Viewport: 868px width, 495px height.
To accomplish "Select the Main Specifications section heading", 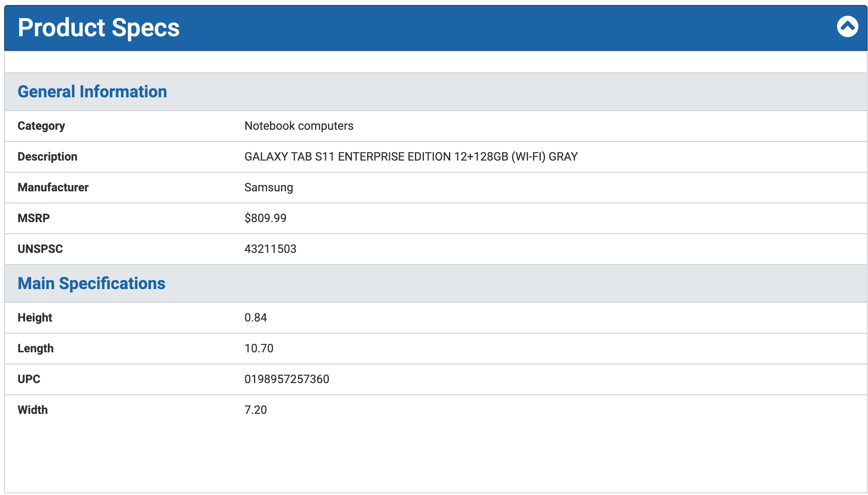I will tap(91, 283).
